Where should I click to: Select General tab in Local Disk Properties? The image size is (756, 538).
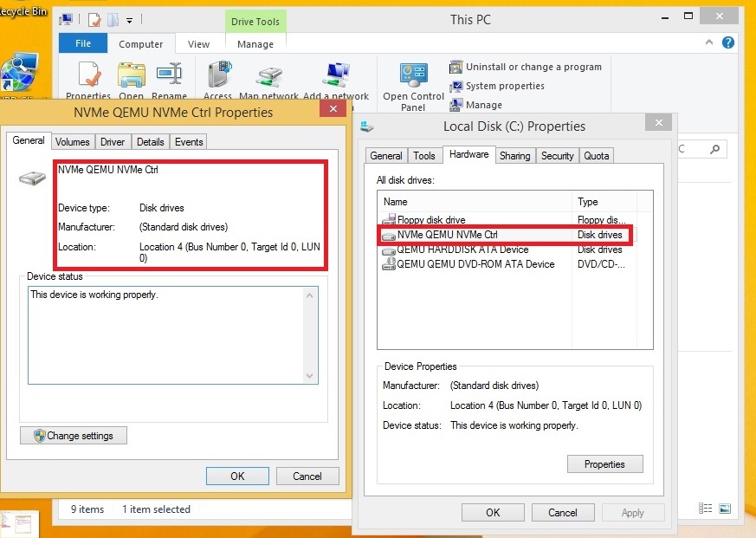[x=386, y=156]
